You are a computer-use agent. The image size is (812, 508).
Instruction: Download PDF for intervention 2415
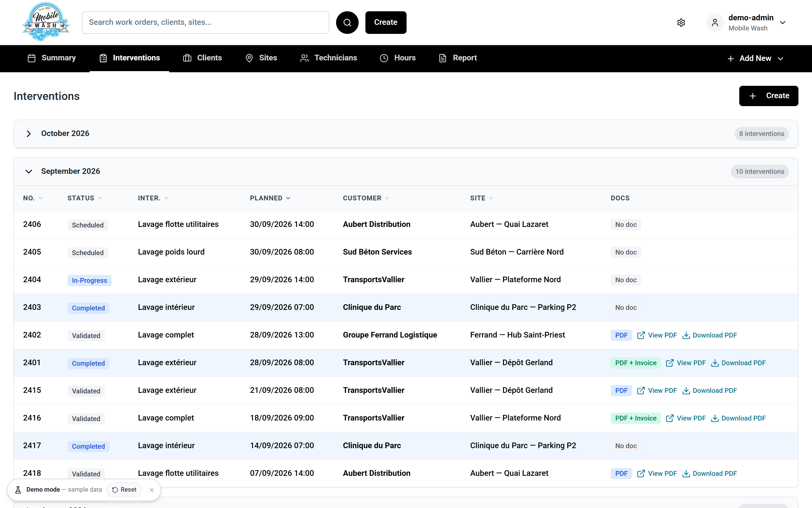710,390
